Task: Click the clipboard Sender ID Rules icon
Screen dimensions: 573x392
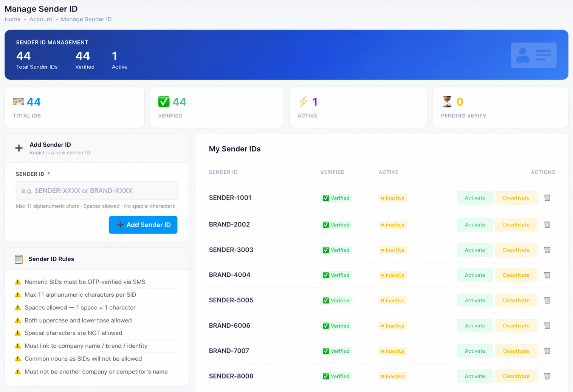Action: [19, 259]
